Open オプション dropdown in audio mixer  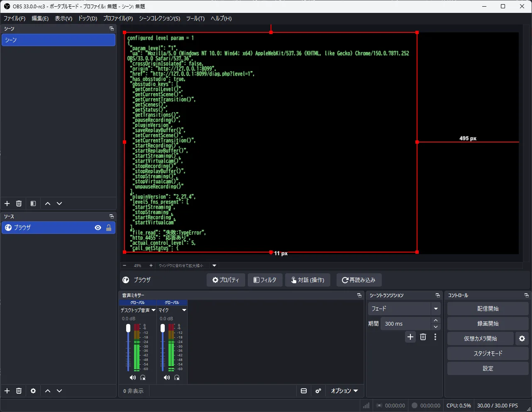pos(344,391)
